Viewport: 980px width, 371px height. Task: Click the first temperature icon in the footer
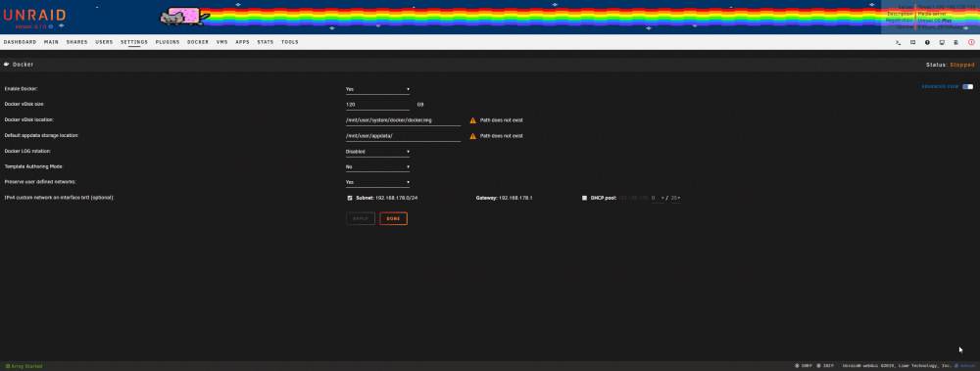(797, 366)
